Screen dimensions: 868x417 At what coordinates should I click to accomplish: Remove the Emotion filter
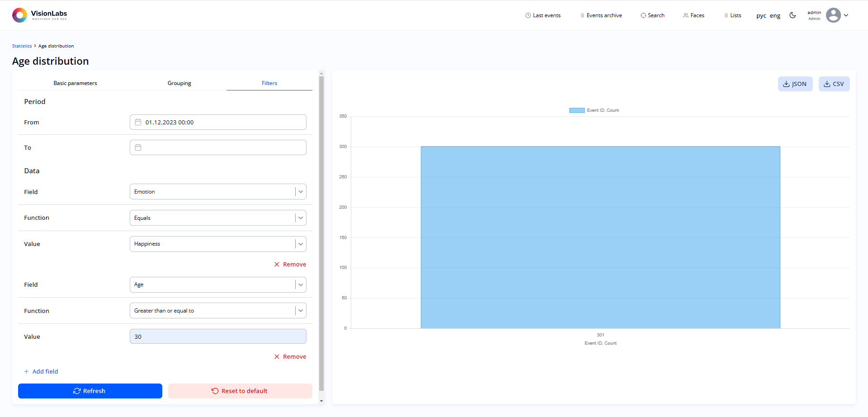pos(290,265)
